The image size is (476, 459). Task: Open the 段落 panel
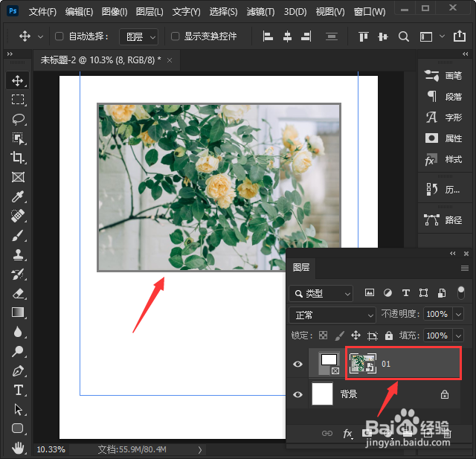click(x=444, y=97)
